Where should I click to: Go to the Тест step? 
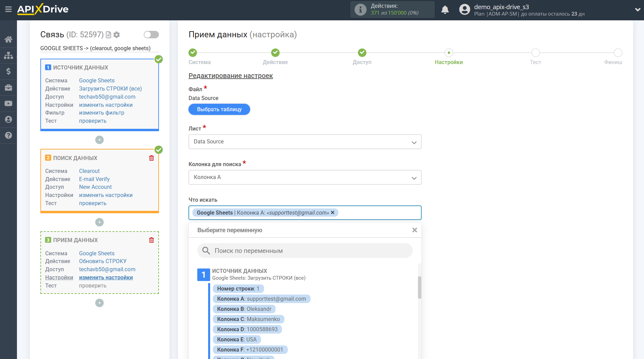535,53
